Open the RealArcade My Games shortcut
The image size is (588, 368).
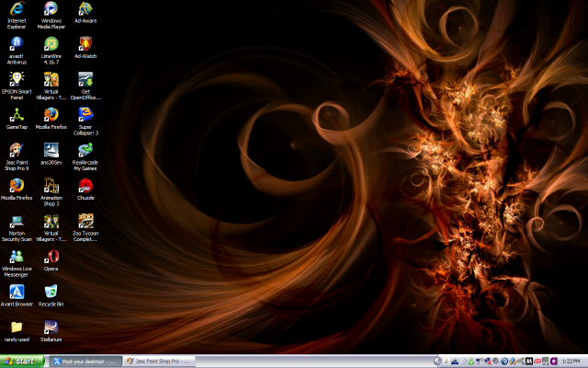(x=85, y=150)
